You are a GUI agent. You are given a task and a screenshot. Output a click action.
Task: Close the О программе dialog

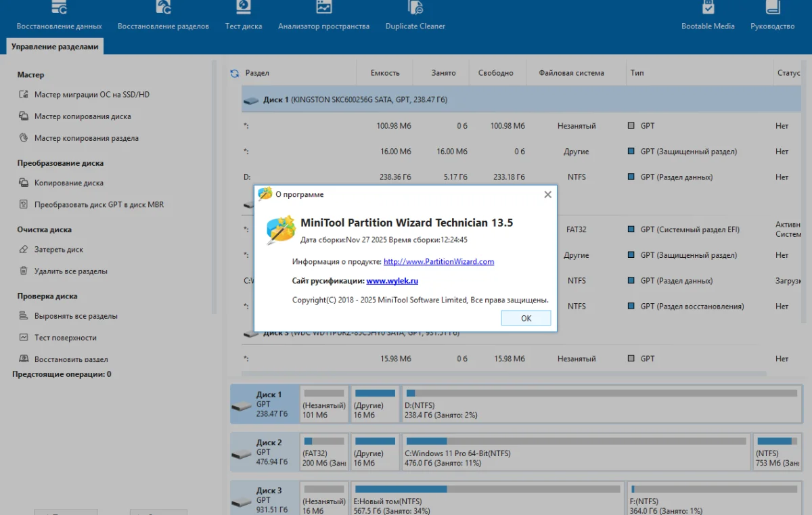coord(547,195)
